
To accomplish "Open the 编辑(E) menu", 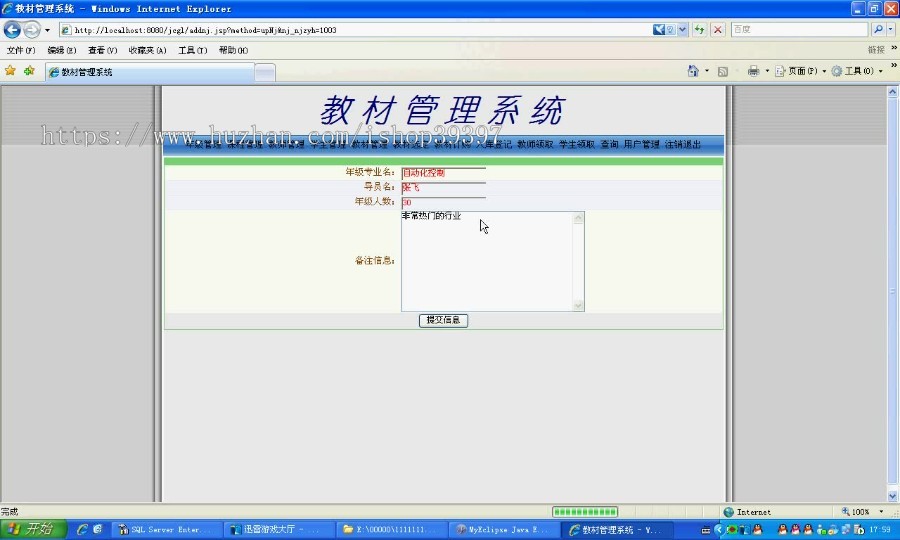I will click(61, 50).
